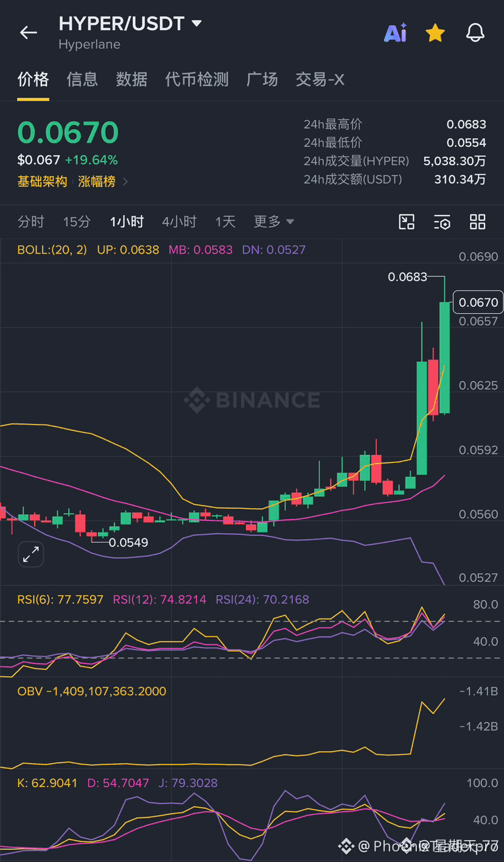The height and width of the screenshot is (862, 504).
Task: Open the AI analysis icon
Action: coord(395,33)
